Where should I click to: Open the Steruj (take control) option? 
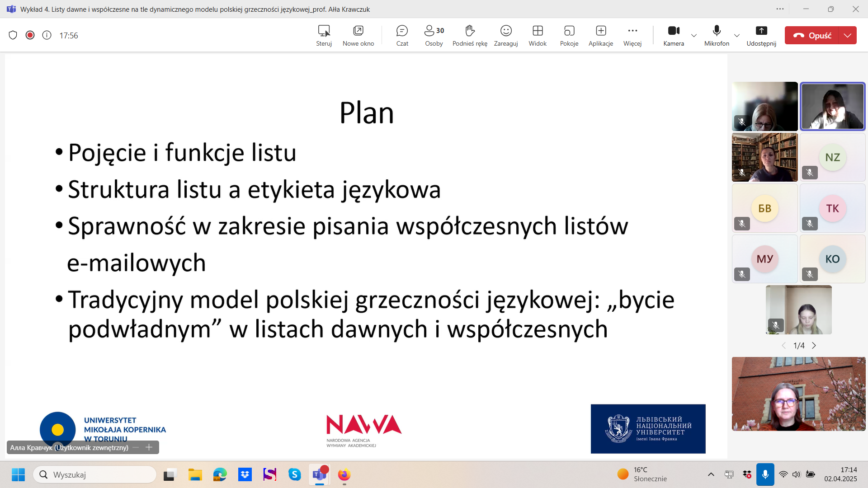[324, 35]
